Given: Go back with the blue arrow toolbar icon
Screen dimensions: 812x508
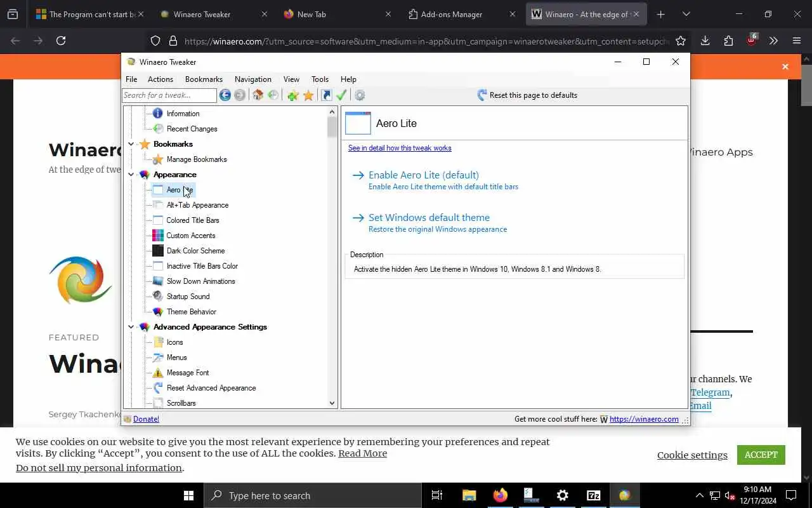Looking at the screenshot, I should tap(225, 95).
